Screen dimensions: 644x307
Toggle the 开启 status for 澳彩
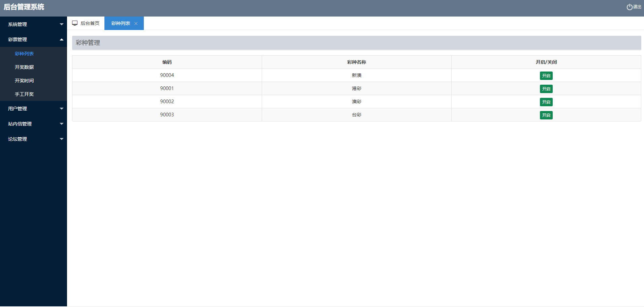coord(546,102)
